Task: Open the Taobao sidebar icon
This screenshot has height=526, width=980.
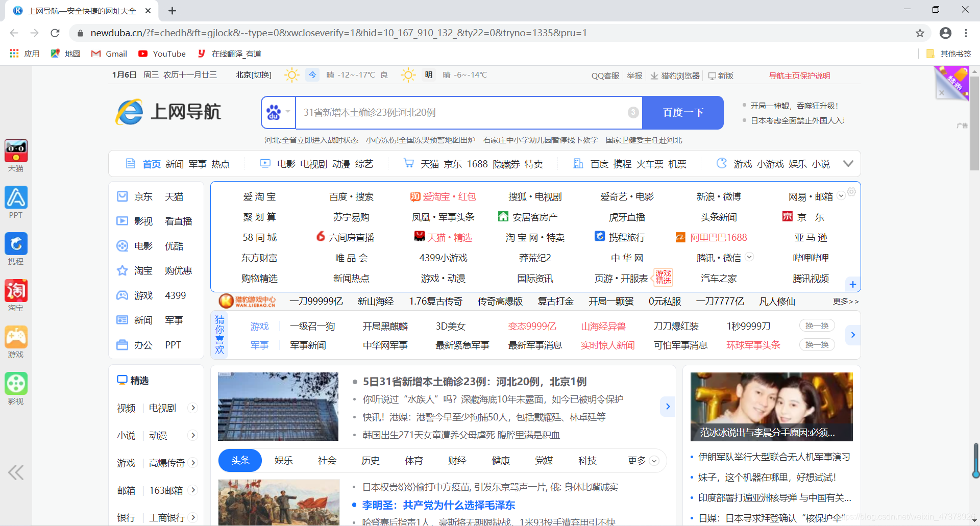Action: [x=16, y=290]
